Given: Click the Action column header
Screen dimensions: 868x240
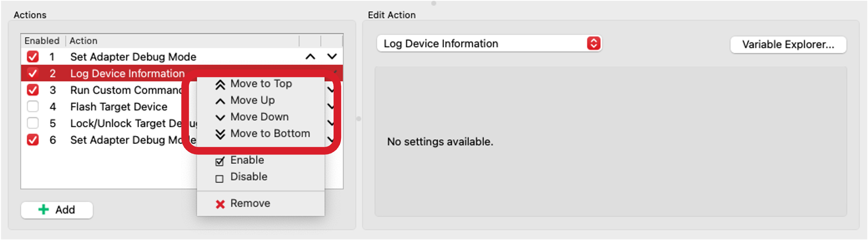Looking at the screenshot, I should point(84,41).
